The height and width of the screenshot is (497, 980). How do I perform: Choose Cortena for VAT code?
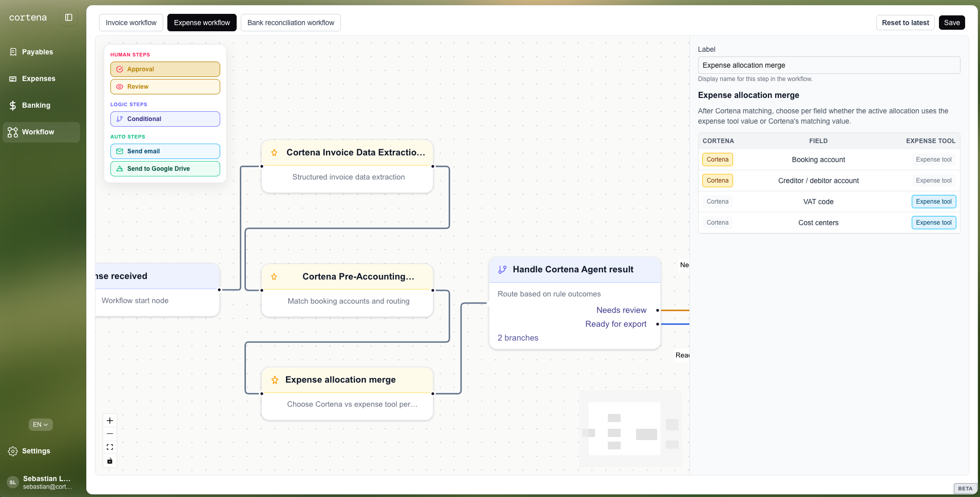coord(717,202)
